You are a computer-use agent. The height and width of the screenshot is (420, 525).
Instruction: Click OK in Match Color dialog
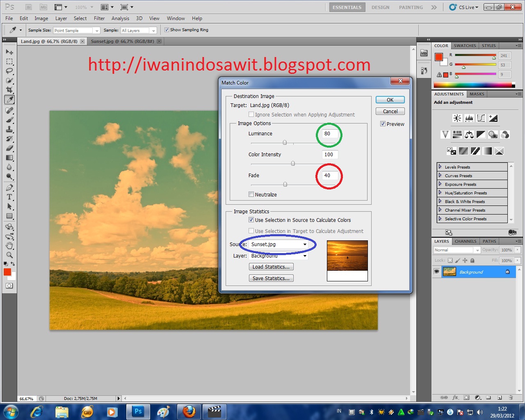390,100
